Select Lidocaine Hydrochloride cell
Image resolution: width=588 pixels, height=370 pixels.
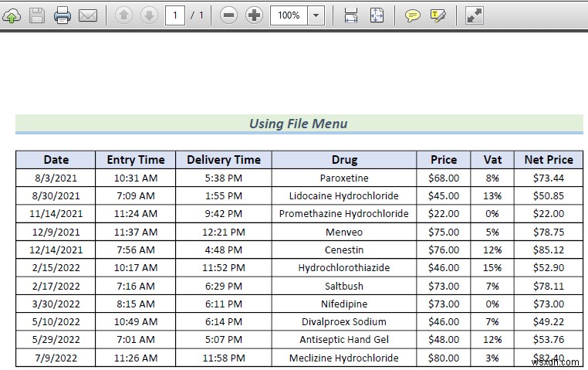coord(344,196)
